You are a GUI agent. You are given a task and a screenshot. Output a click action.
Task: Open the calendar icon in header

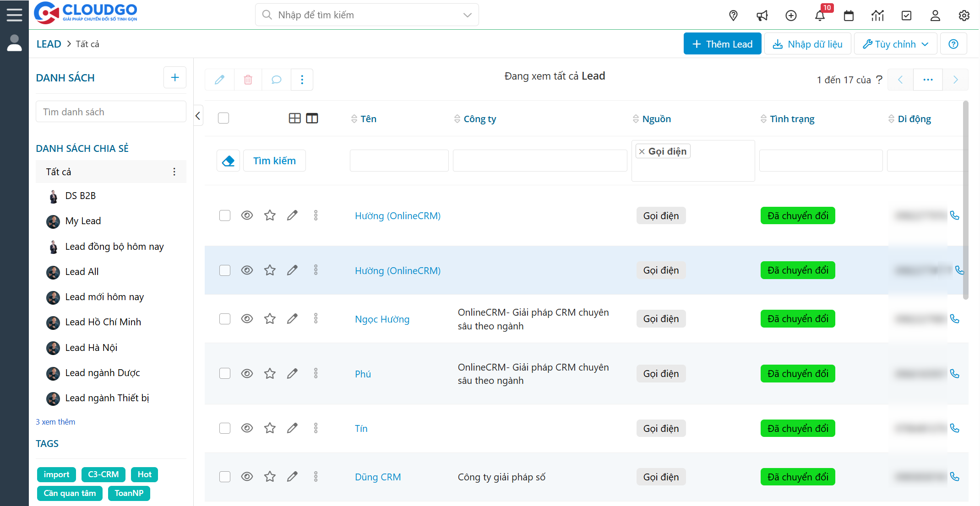pos(849,16)
